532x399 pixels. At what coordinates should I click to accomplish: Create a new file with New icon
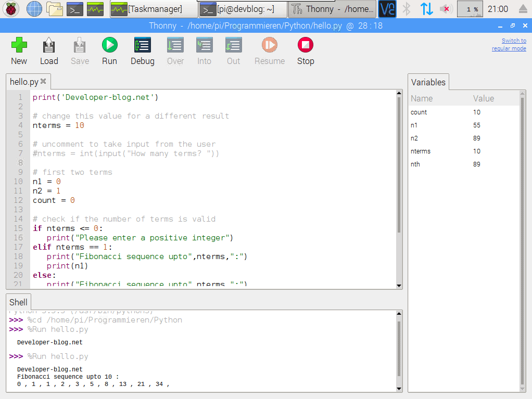(19, 46)
